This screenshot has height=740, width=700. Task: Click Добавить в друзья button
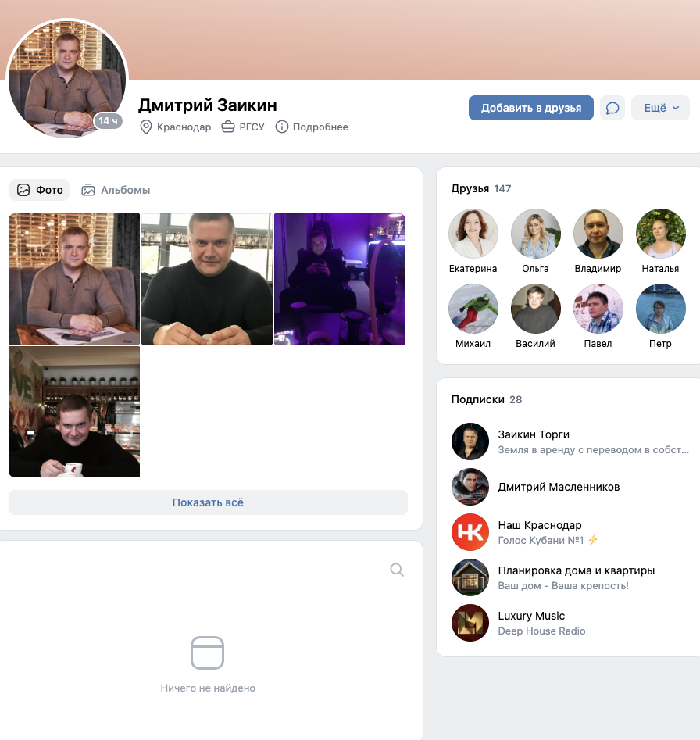(531, 108)
